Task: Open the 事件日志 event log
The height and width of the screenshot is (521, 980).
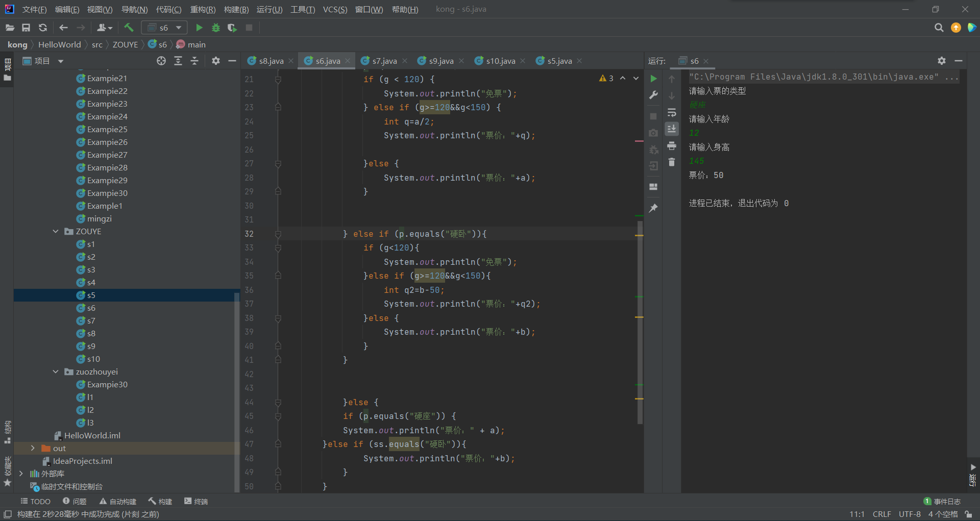Action: 942,501
